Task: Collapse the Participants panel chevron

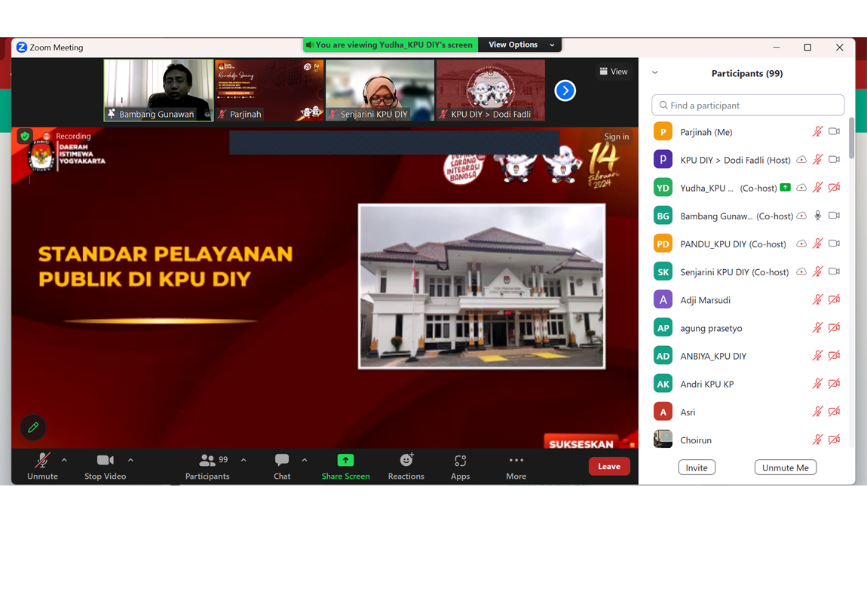Action: (x=655, y=73)
